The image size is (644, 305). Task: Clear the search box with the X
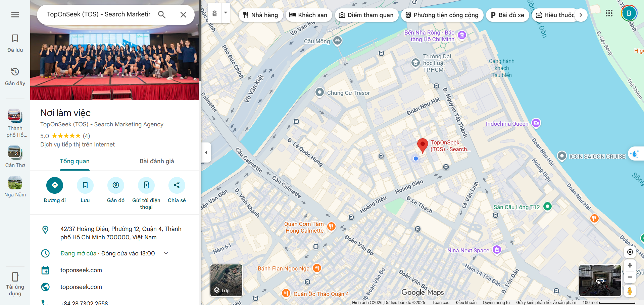click(x=183, y=14)
